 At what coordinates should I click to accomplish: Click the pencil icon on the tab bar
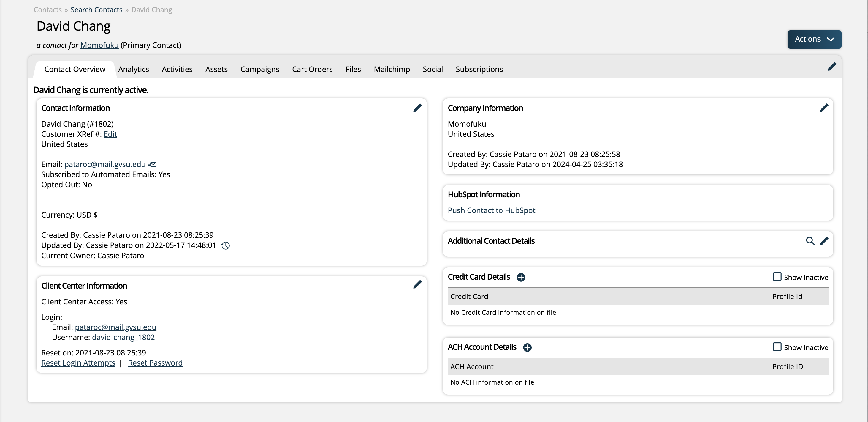(x=832, y=67)
